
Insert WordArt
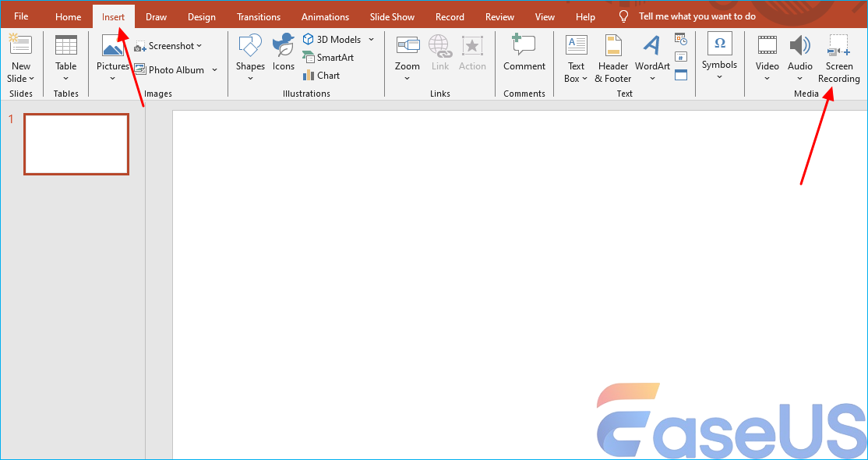coord(653,58)
